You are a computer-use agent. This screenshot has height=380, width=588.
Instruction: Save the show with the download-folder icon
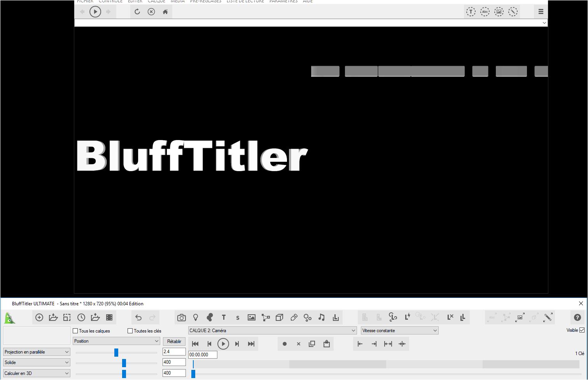pos(95,317)
